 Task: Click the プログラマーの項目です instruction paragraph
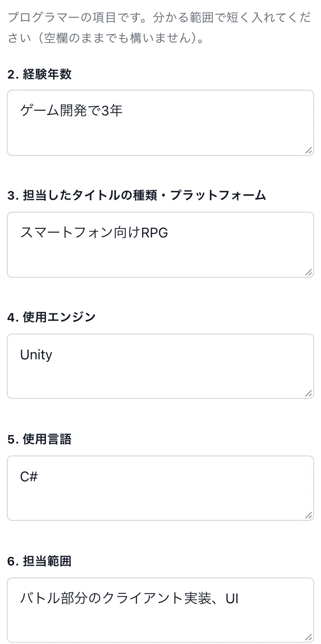[x=160, y=29]
